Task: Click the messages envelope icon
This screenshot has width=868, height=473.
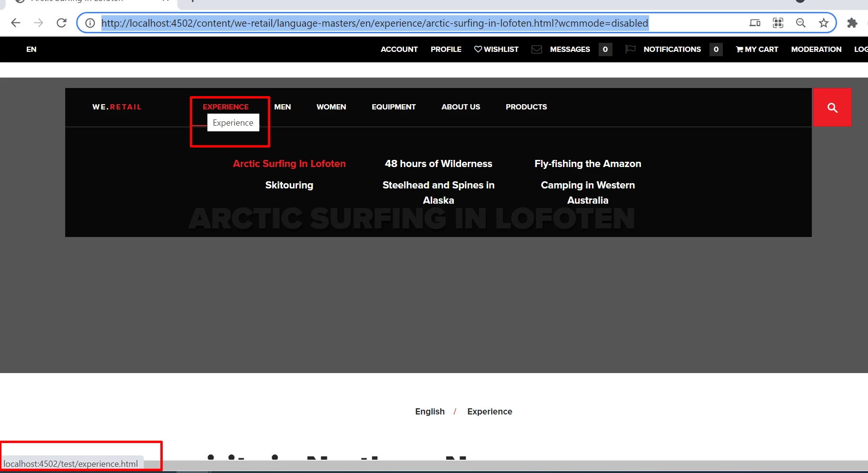Action: click(x=536, y=49)
